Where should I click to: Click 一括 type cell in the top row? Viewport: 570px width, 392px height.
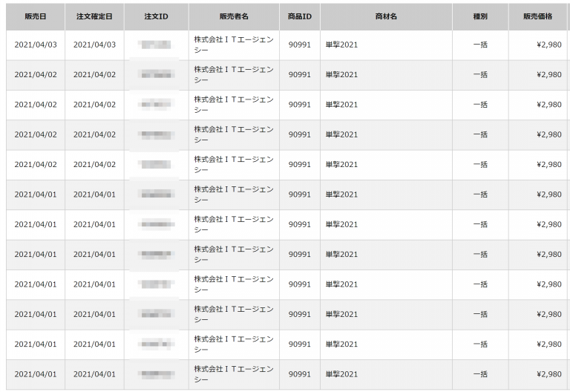(480, 45)
